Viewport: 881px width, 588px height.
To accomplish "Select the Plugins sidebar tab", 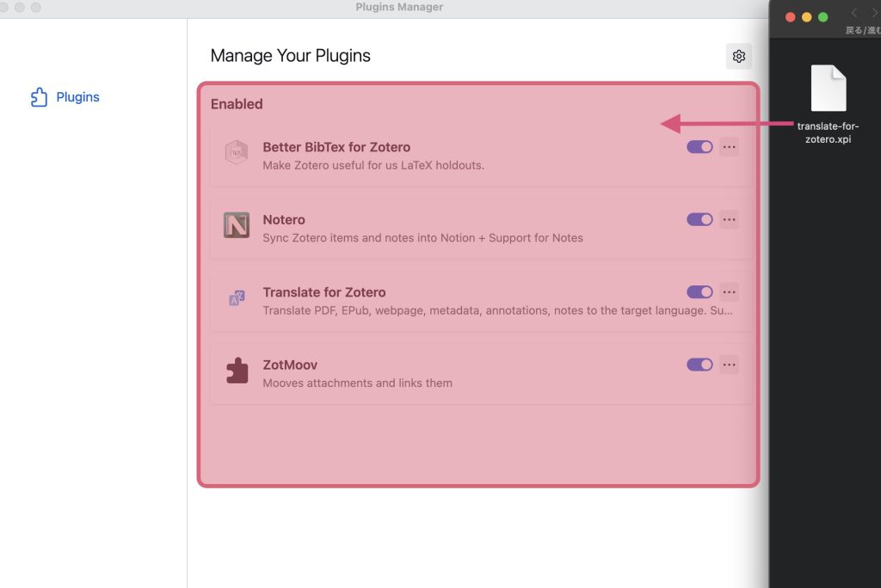I will click(x=77, y=97).
